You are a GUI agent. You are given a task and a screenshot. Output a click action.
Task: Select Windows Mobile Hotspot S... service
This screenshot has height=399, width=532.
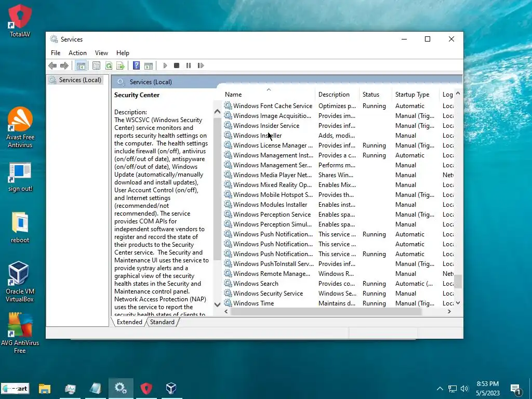click(339, 195)
